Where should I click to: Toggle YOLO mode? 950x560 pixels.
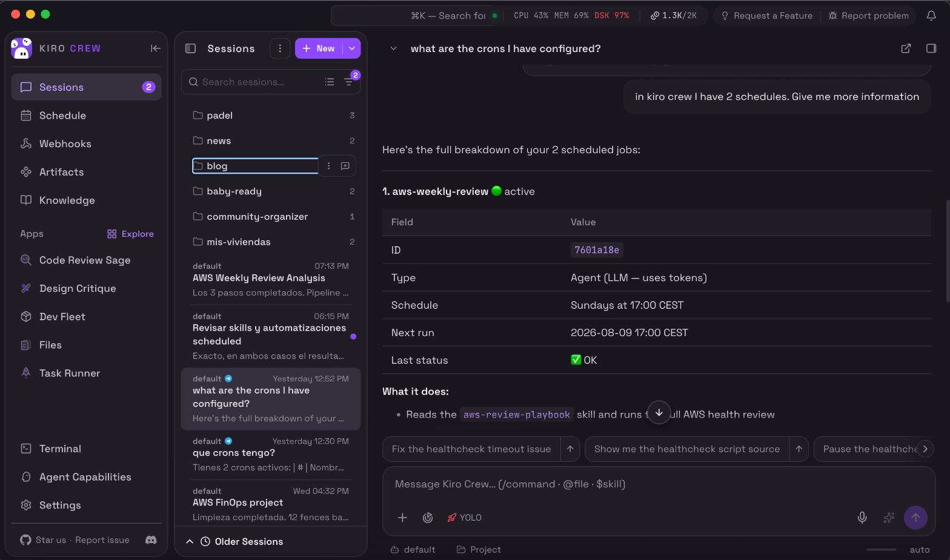click(464, 518)
